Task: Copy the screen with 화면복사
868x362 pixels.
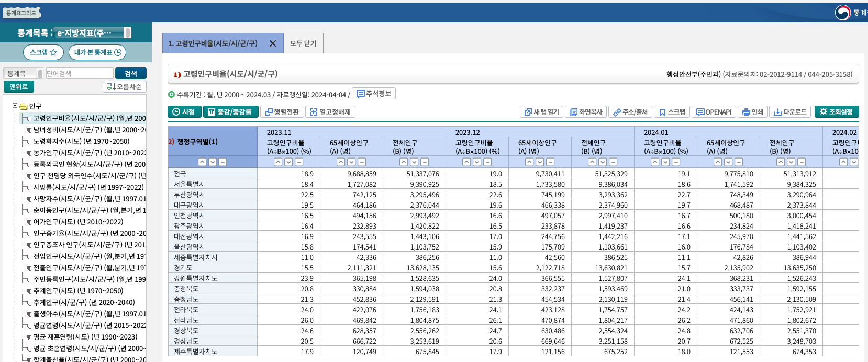Action: 586,112
